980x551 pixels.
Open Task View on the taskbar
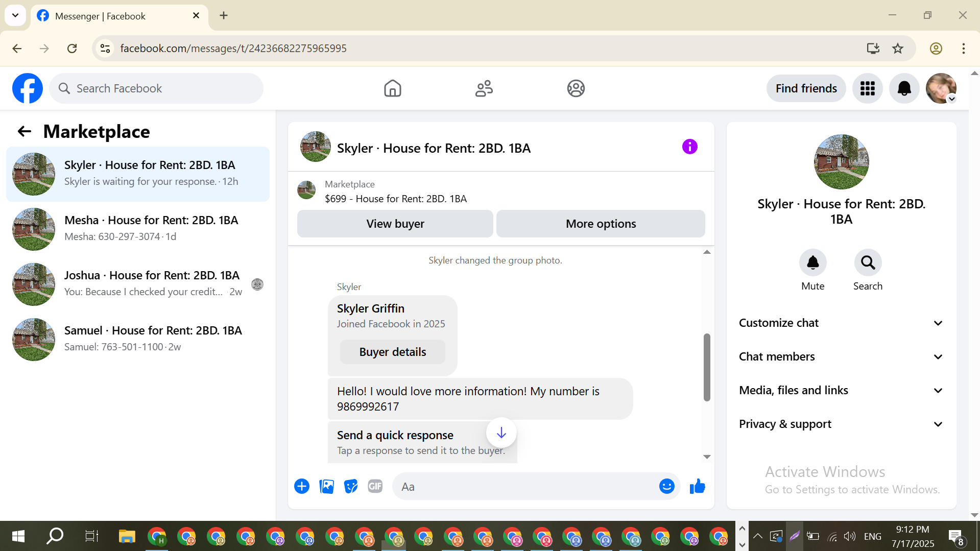click(92, 536)
